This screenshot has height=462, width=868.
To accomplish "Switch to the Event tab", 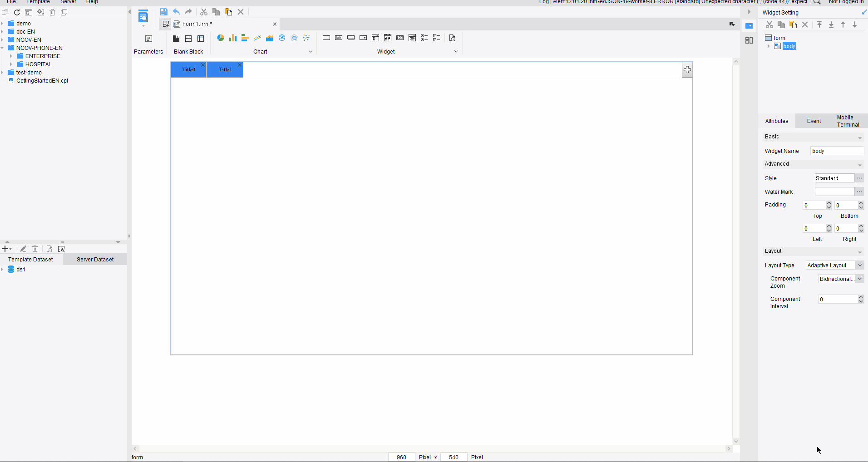I will [814, 121].
